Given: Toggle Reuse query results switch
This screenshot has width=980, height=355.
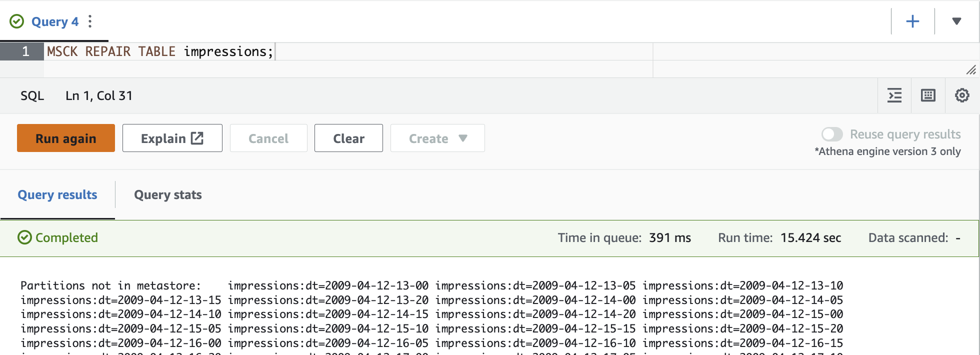Looking at the screenshot, I should pos(832,134).
